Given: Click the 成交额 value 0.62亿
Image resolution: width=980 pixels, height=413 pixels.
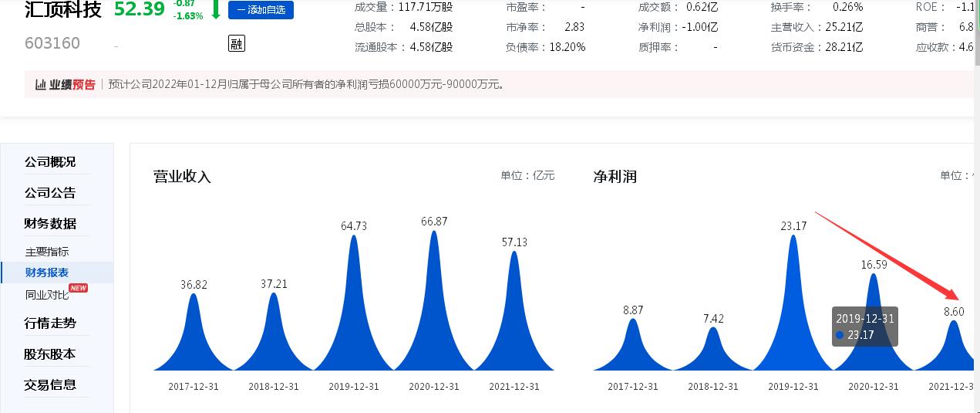Looking at the screenshot, I should [702, 7].
